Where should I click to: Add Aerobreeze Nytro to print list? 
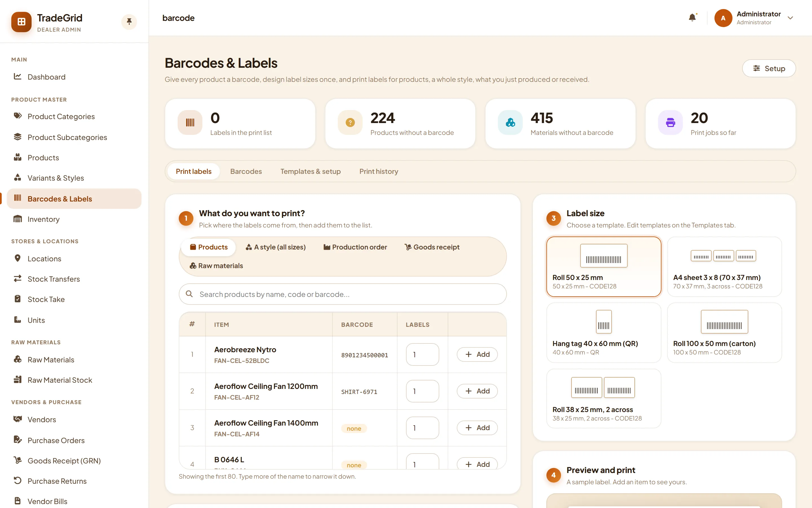[x=477, y=354]
